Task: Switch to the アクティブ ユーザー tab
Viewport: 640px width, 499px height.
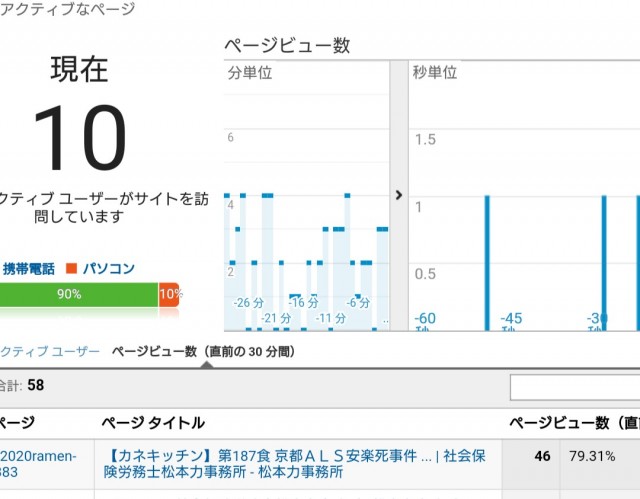Action: pyautogui.click(x=50, y=352)
